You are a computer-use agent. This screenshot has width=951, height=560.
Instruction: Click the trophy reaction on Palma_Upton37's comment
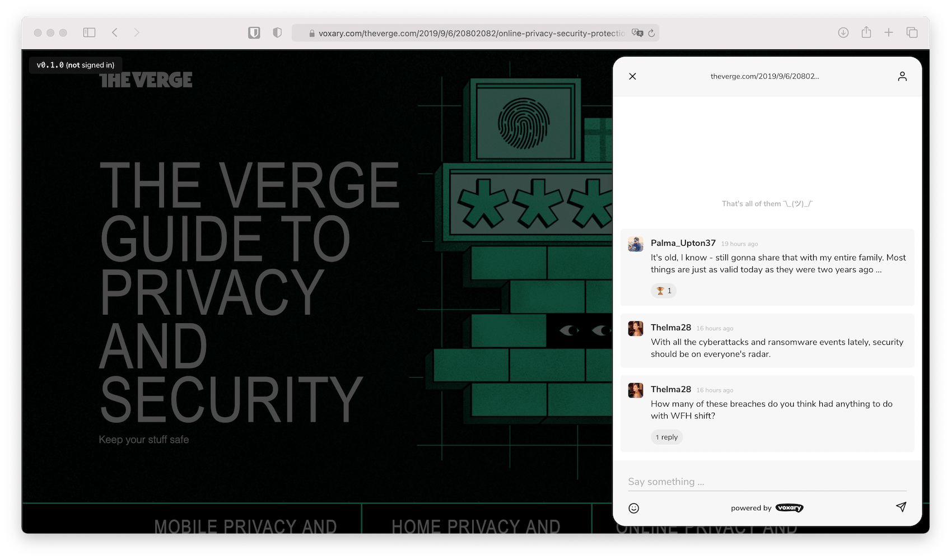pyautogui.click(x=664, y=291)
